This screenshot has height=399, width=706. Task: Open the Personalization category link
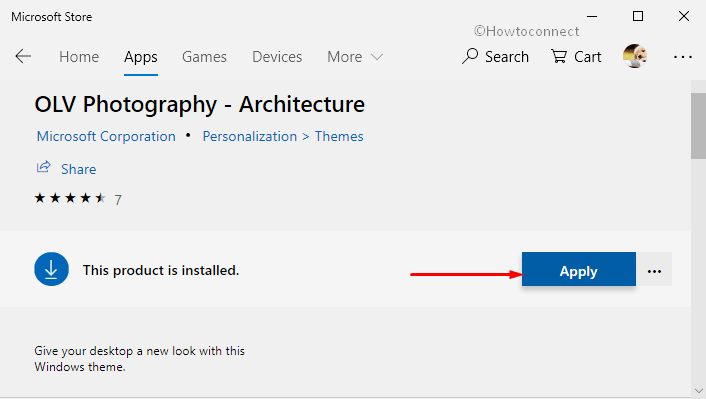pos(249,136)
